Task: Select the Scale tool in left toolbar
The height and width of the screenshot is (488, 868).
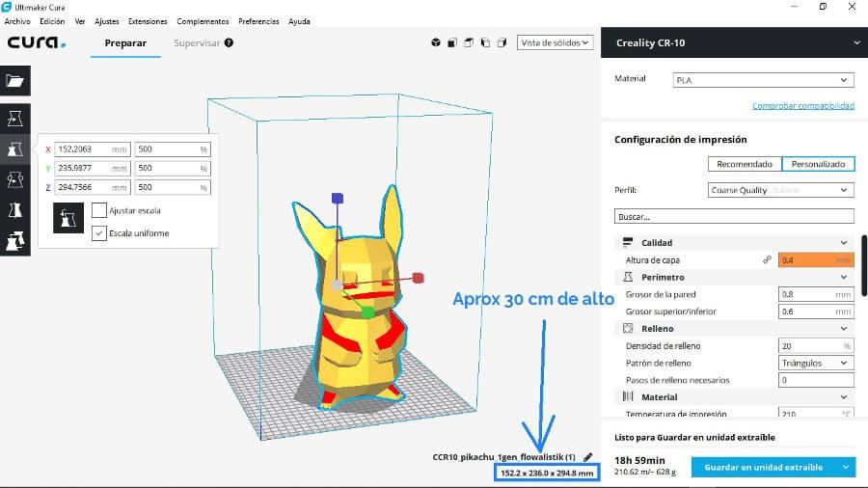Action: pyautogui.click(x=14, y=149)
